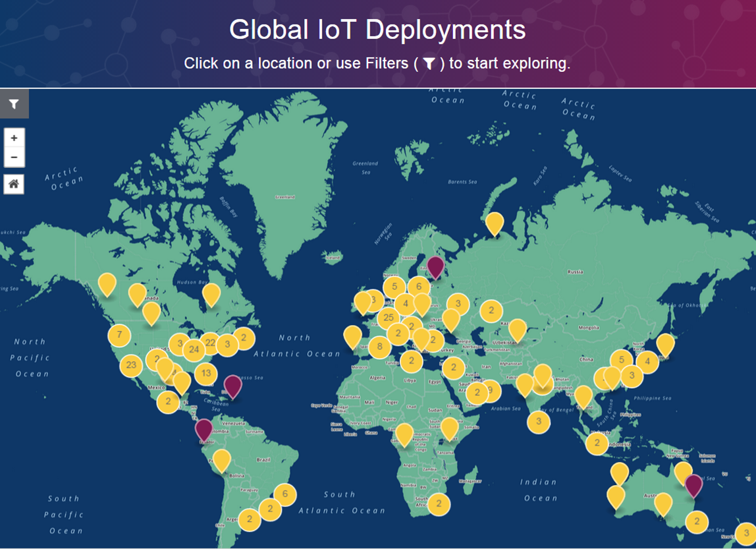Image resolution: width=756 pixels, height=549 pixels.
Task: Open the cluster showing 25 in Europe
Action: 387,317
